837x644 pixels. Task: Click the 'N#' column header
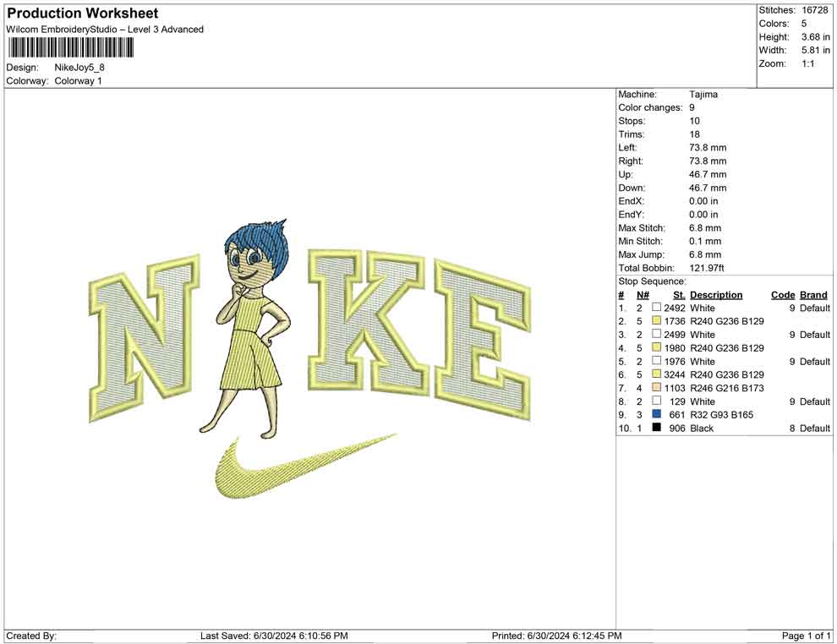643,295
